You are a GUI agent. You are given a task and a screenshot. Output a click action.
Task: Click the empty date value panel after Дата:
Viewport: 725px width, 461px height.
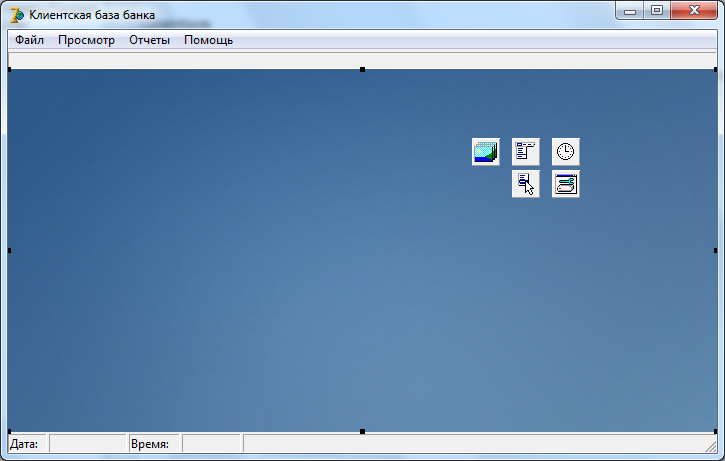click(87, 444)
